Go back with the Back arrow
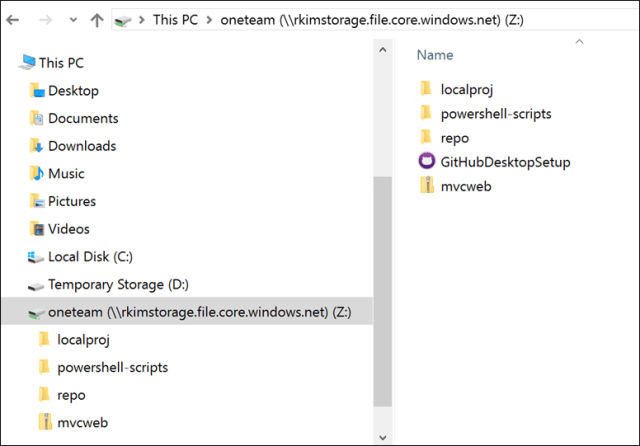The width and height of the screenshot is (640, 446). 13,20
